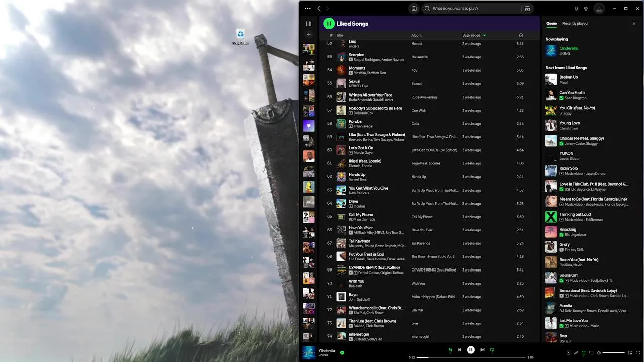Image resolution: width=644 pixels, height=362 pixels.
Task: Open the user profile avatar menu
Action: [599, 9]
